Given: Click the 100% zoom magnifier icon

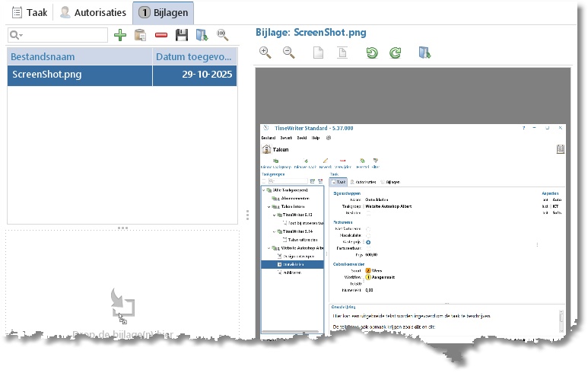Looking at the screenshot, I should [222, 35].
